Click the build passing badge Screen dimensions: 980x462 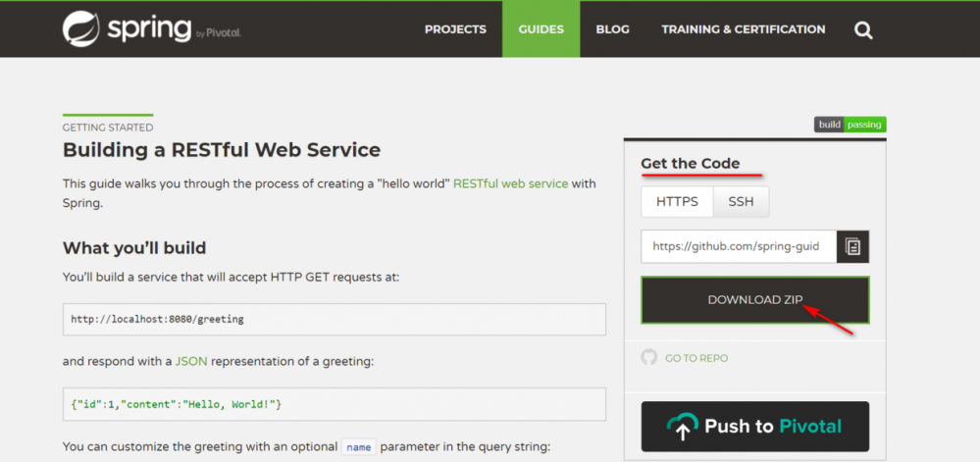(x=850, y=125)
